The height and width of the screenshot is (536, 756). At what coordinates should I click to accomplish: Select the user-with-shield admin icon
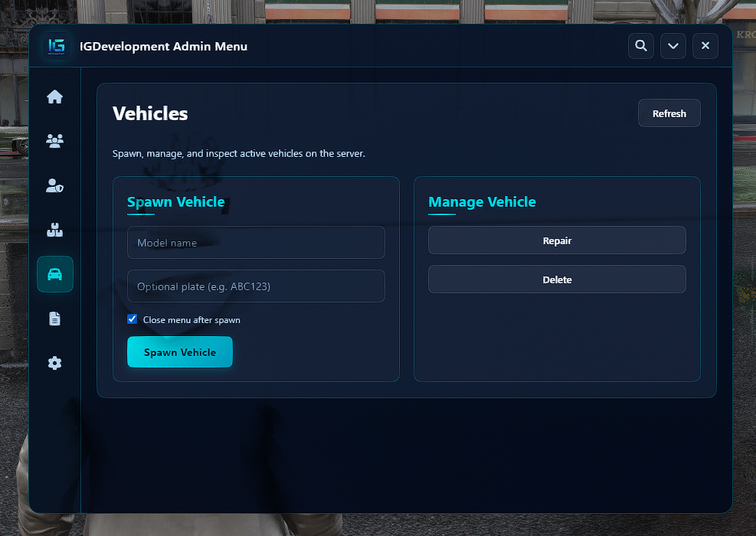click(55, 185)
